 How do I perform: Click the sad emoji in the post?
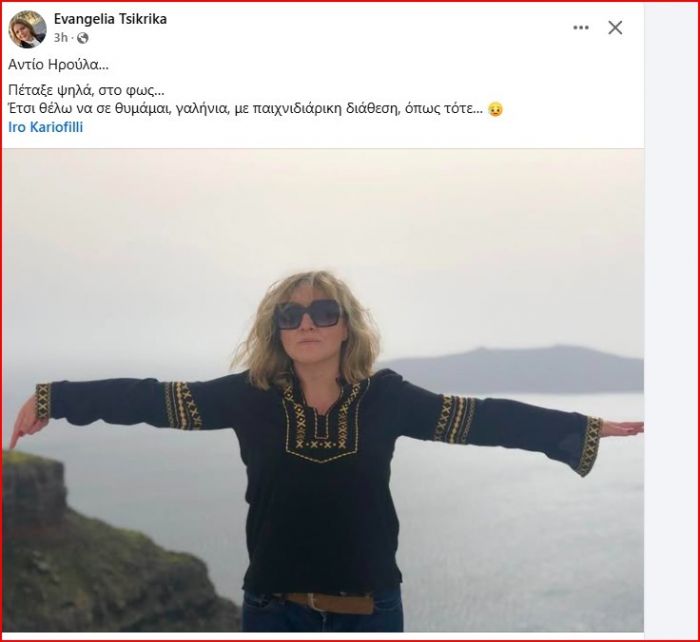[x=495, y=109]
